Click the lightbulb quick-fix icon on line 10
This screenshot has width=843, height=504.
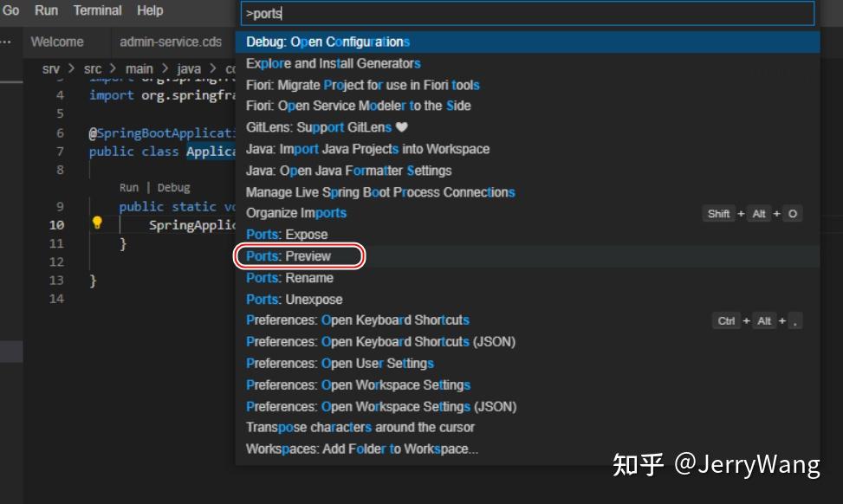point(97,223)
